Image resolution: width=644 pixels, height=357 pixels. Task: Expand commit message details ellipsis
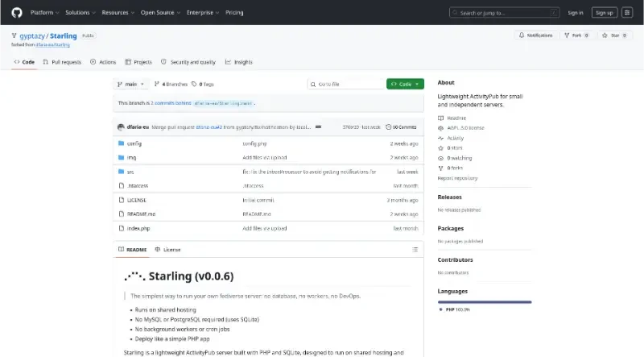tap(318, 127)
